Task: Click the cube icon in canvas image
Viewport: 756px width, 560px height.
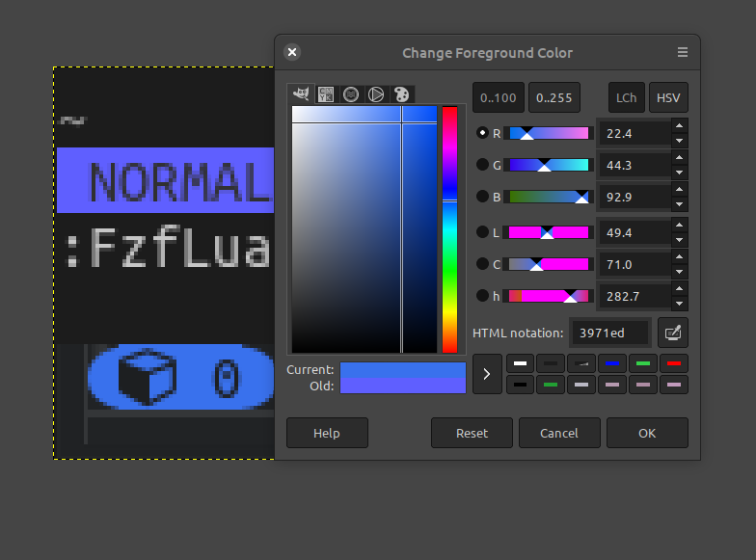Action: pos(148,378)
